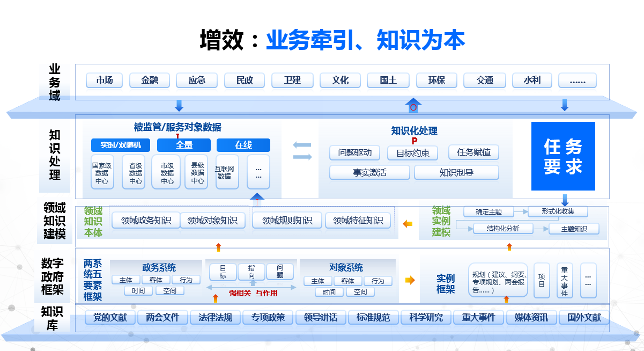
Task: Select the 在线 blue header
Action: (243, 145)
